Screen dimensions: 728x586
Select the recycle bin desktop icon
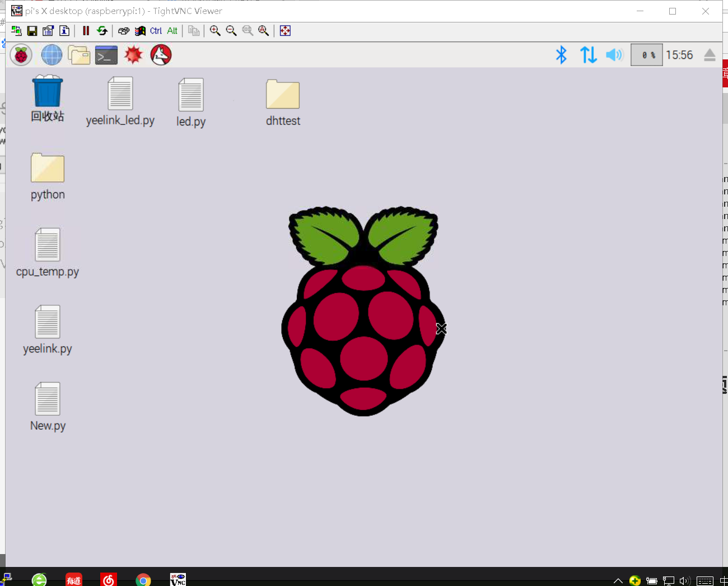[x=48, y=99]
